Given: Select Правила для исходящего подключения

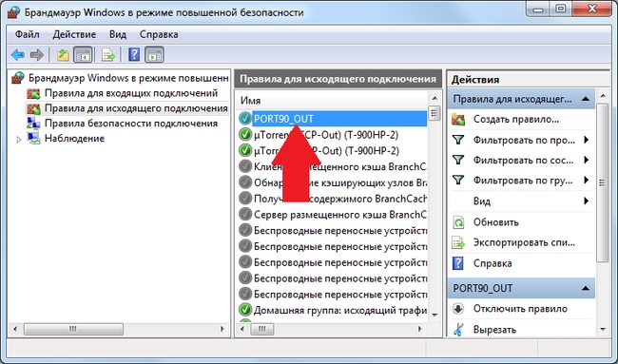Looking at the screenshot, I should point(136,108).
